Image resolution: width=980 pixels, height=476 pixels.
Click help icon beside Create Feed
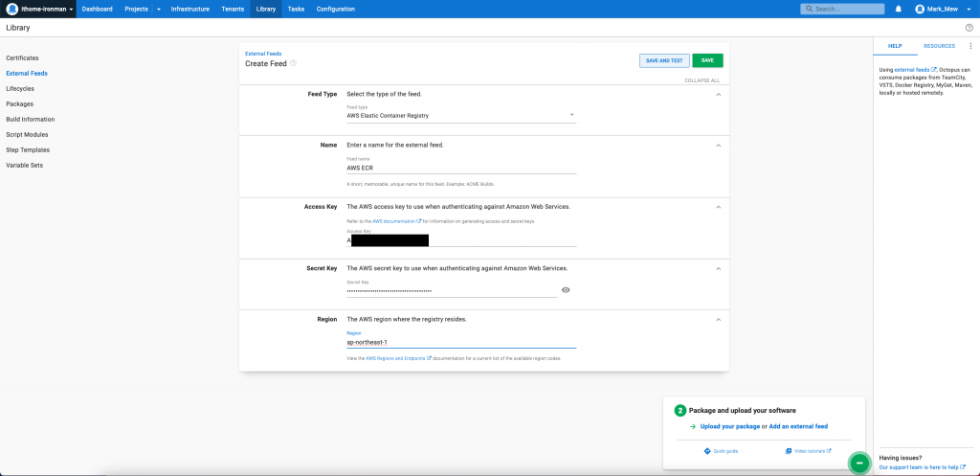[x=293, y=63]
